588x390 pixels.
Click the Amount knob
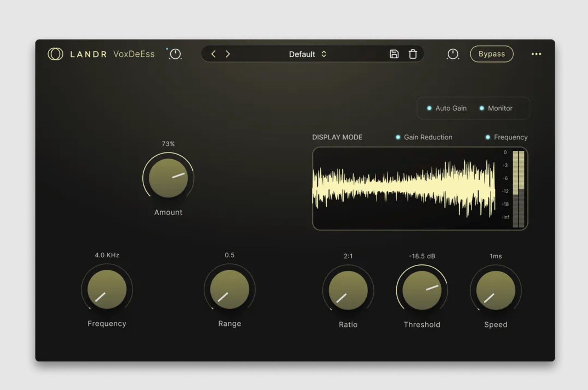click(168, 178)
